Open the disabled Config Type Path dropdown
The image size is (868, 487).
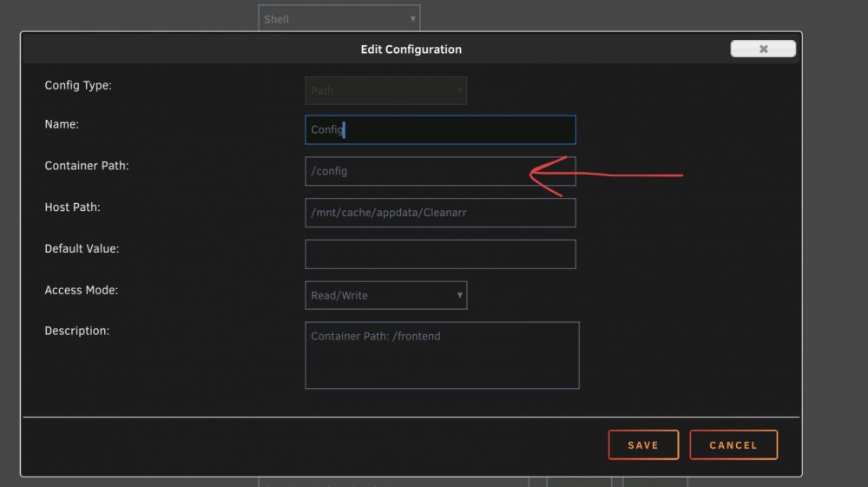pos(386,91)
